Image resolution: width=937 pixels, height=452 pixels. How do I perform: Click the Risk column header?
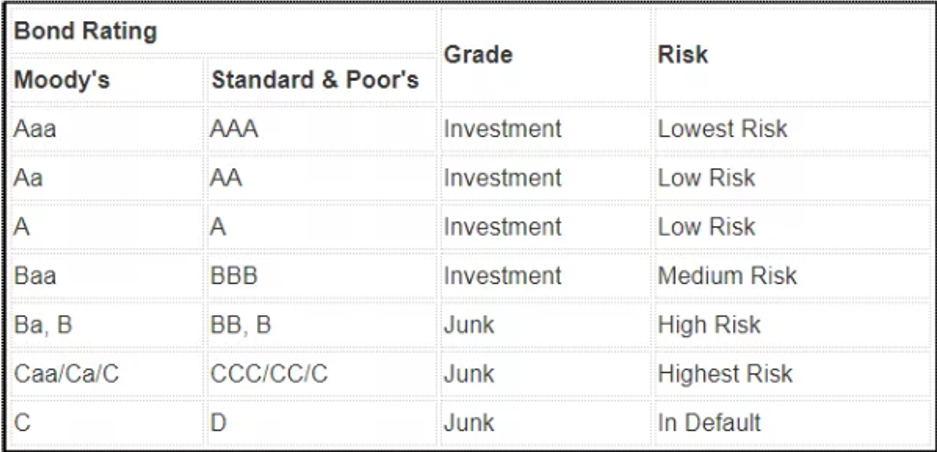(683, 55)
